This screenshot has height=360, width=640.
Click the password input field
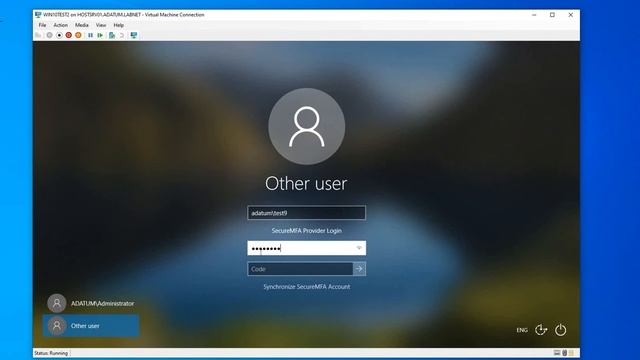[307, 248]
